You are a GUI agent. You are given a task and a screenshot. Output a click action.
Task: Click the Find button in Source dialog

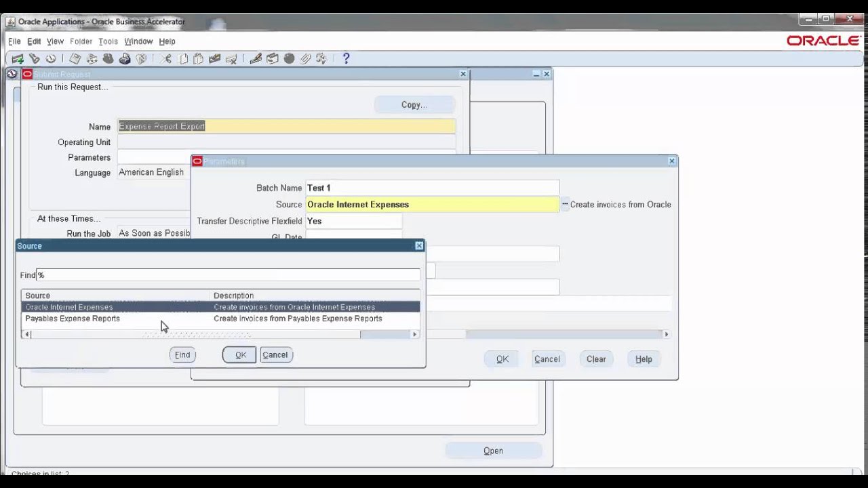[182, 354]
